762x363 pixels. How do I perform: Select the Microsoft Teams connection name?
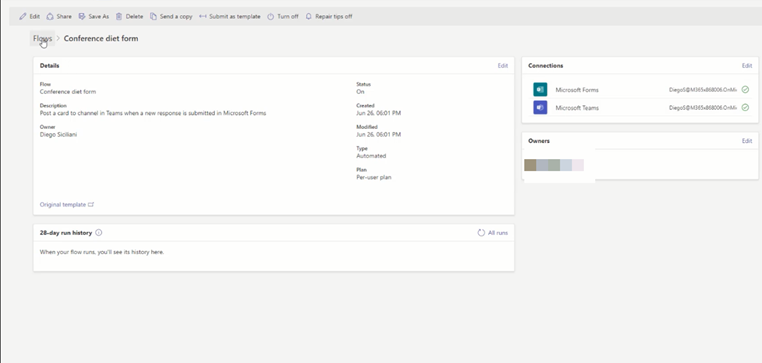[577, 108]
